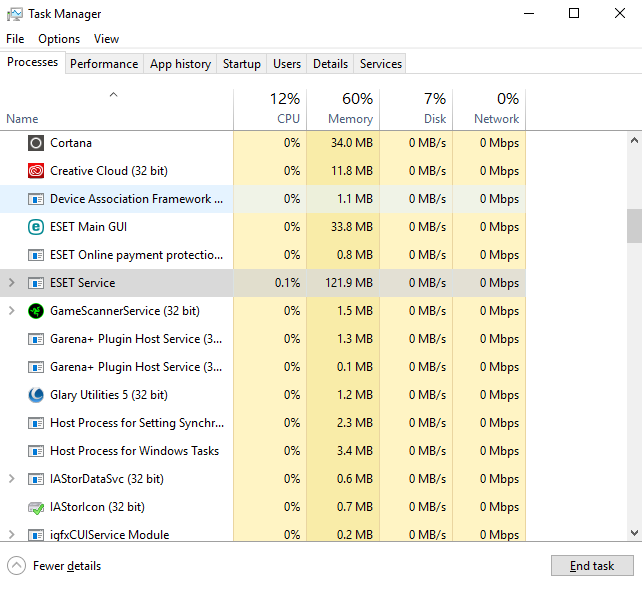642x589 pixels.
Task: Click the 33.8 MB memory value
Action: click(x=352, y=227)
